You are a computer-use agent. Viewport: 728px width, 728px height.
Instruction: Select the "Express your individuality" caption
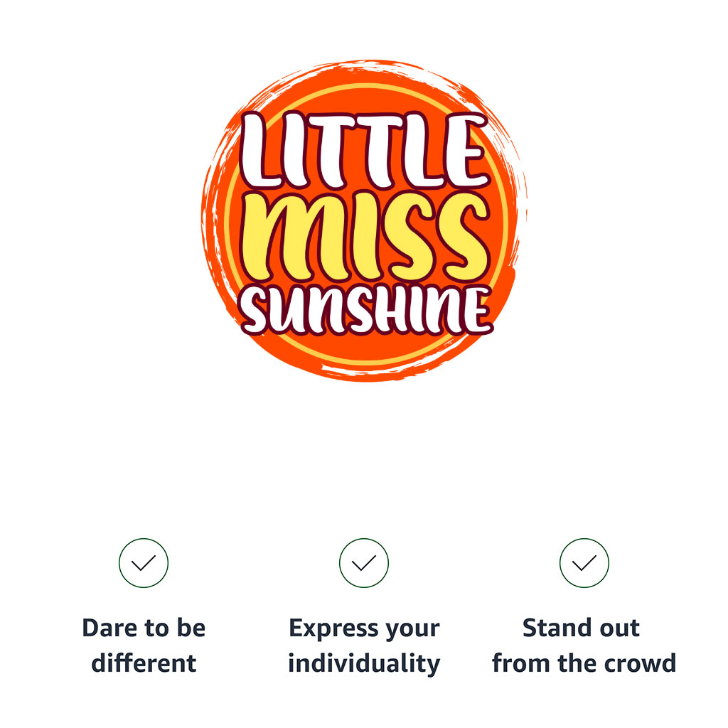pos(364,646)
